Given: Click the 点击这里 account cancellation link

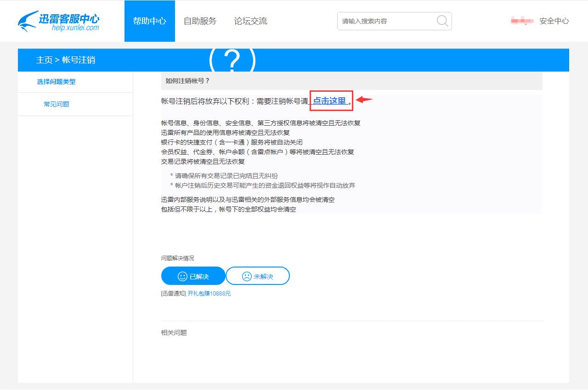Looking at the screenshot, I should click(330, 101).
